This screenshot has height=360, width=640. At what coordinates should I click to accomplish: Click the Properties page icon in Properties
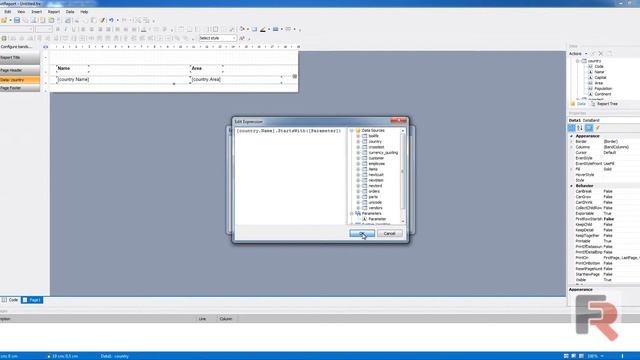point(589,128)
